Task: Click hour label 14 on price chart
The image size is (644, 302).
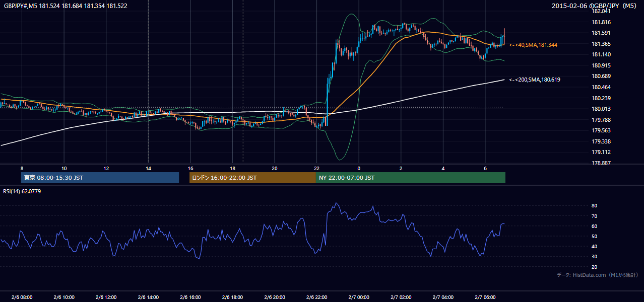Action: 148,168
